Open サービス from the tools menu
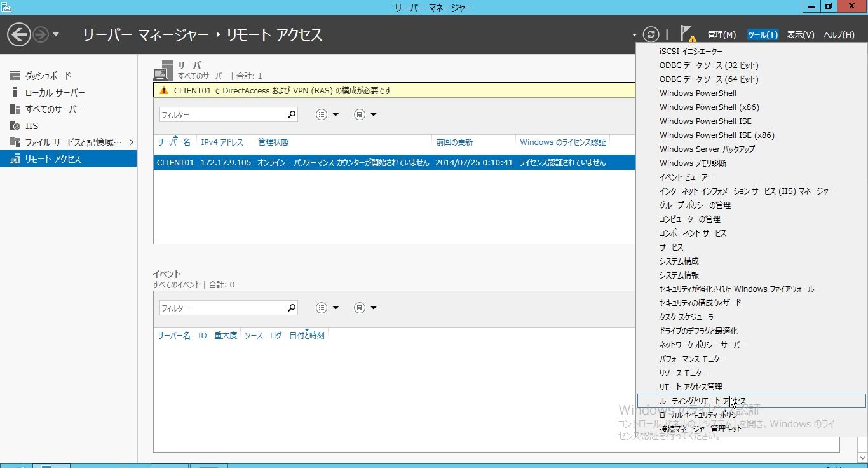The height and width of the screenshot is (468, 868). coord(752,247)
